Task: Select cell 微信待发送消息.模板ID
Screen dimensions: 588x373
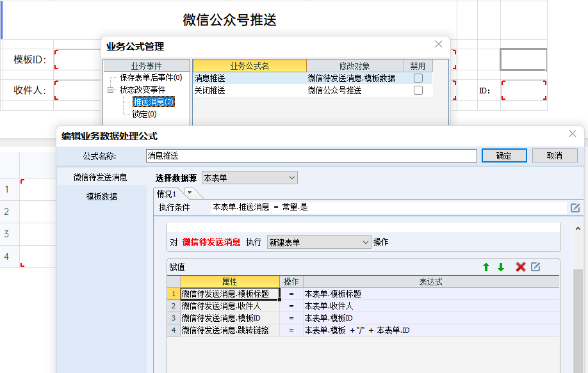Action: point(230,318)
